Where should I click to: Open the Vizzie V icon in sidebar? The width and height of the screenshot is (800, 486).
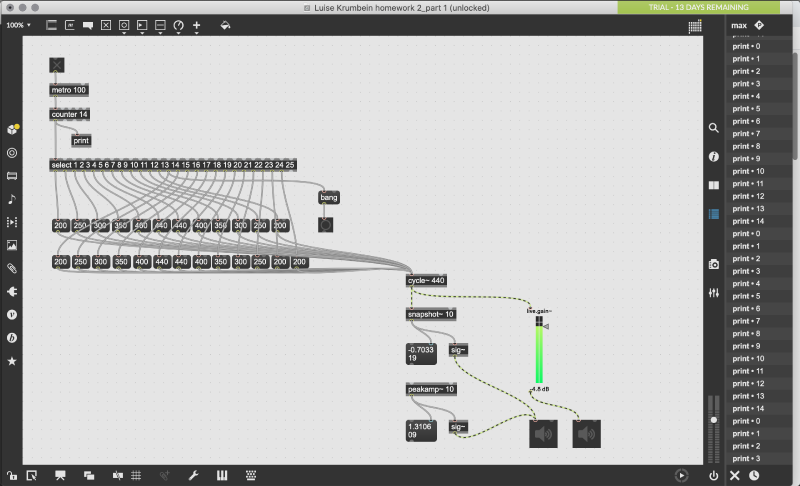(12, 315)
